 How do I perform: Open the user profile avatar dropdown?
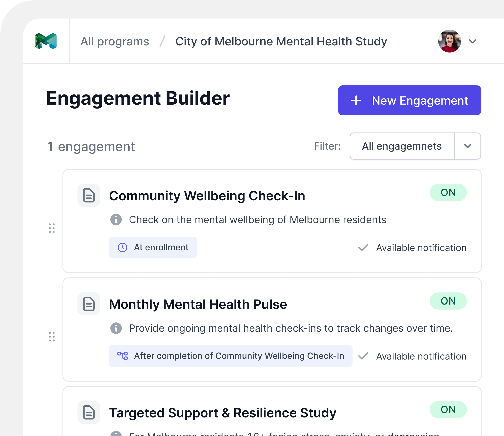coord(449,41)
